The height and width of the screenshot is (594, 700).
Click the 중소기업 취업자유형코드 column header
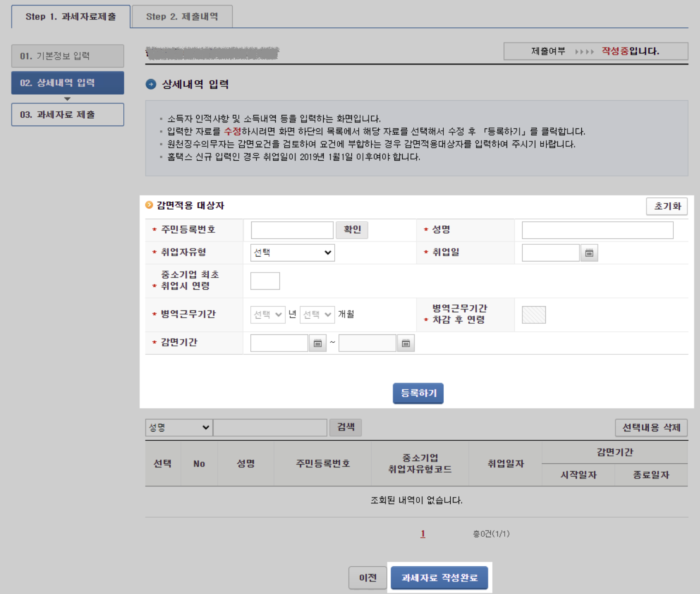(420, 463)
